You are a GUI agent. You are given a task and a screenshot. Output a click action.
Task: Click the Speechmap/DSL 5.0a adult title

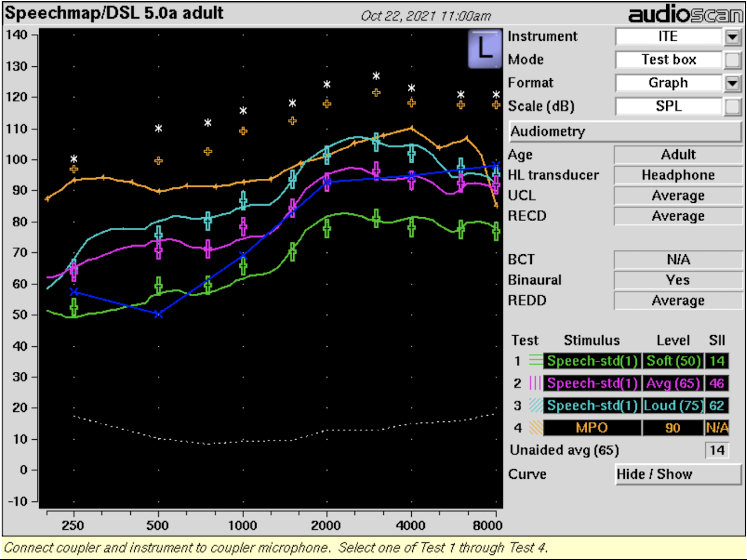click(x=114, y=13)
